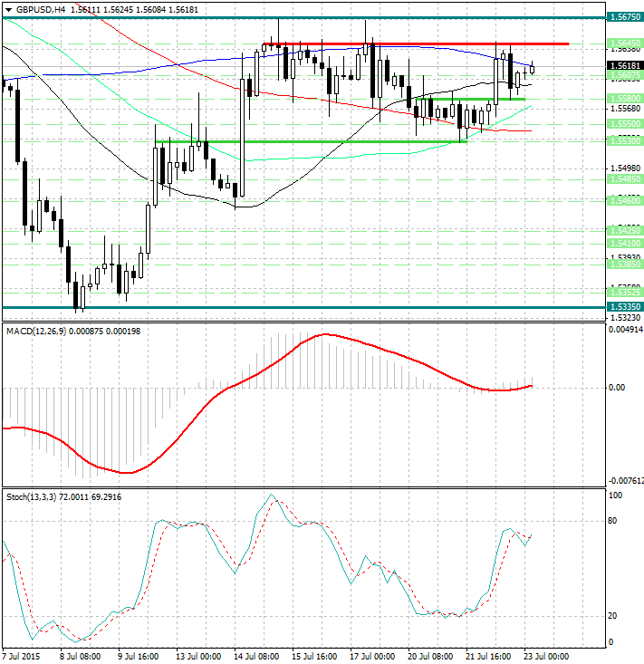This screenshot has width=644, height=664.
Task: Select the MACD scale value 0.004914
Action: click(626, 330)
